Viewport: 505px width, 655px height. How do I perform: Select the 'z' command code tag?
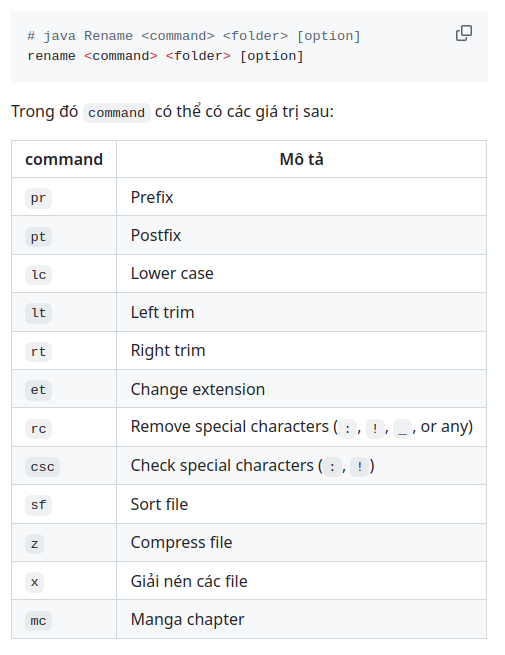coord(34,543)
